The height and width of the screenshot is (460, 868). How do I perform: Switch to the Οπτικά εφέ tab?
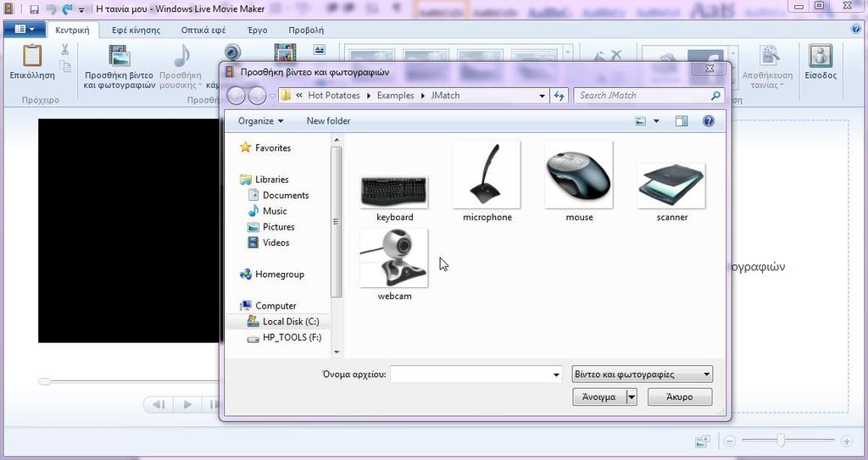203,30
